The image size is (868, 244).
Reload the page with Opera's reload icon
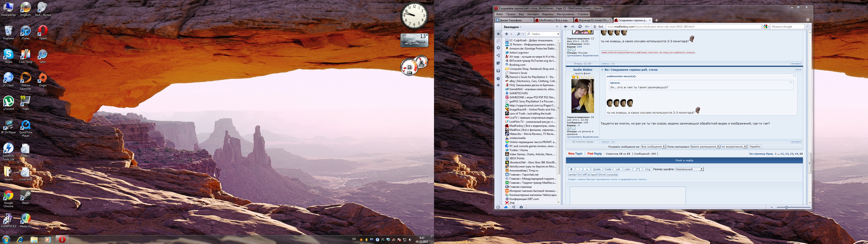(x=580, y=27)
